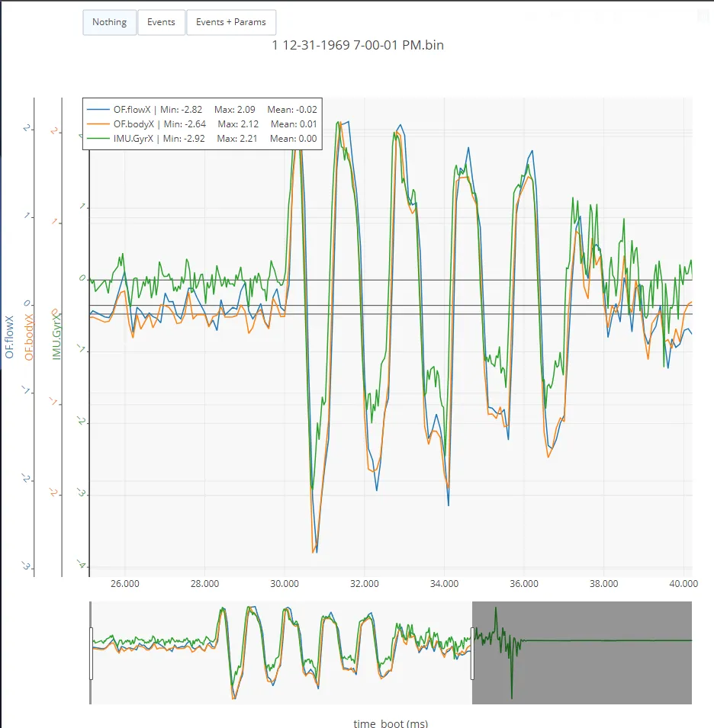Click the right range slider handle

coord(472,653)
